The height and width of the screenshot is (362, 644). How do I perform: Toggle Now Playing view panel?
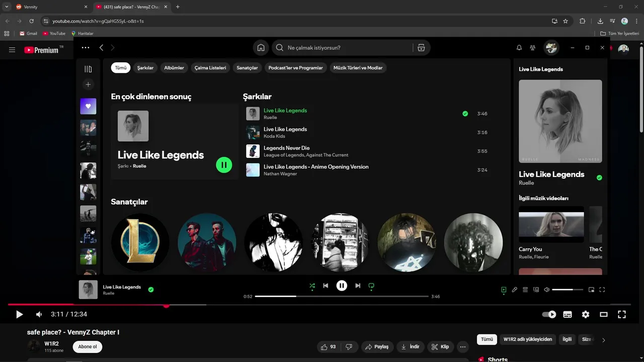point(504,290)
